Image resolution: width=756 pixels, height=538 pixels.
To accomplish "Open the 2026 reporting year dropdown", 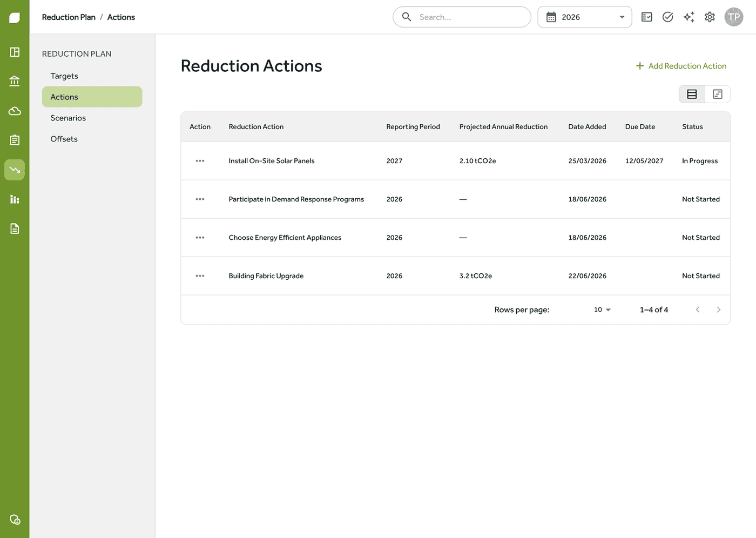I will tap(585, 17).
